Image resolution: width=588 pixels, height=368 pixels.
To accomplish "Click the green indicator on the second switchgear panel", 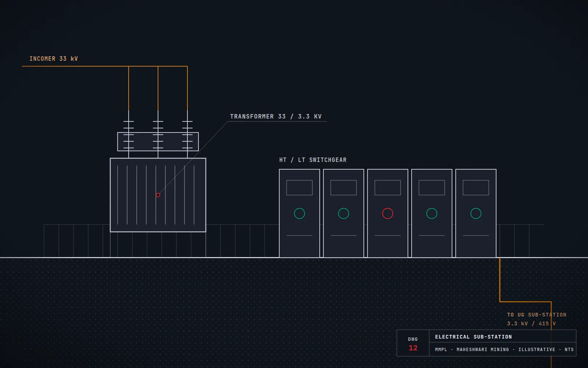I will tap(344, 213).
